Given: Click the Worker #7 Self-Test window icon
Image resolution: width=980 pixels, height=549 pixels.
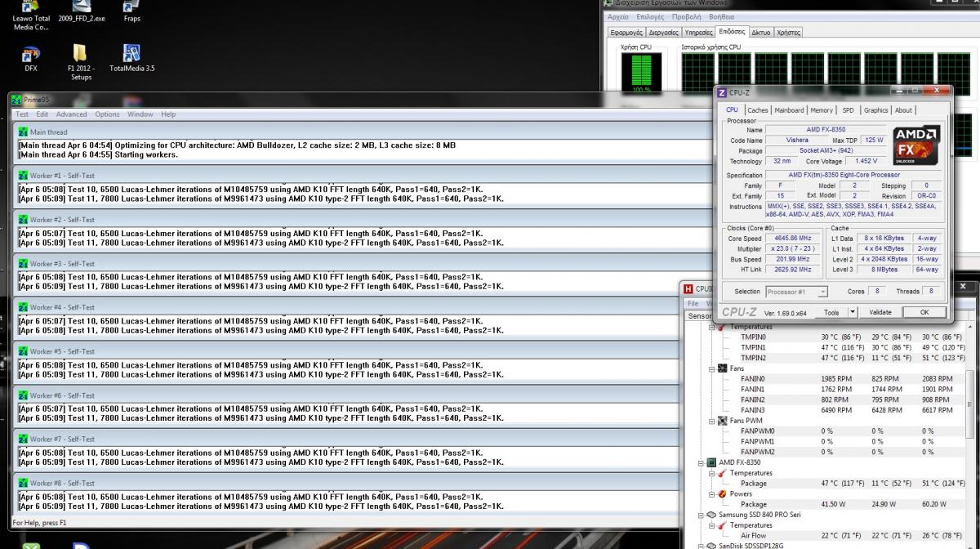Looking at the screenshot, I should coord(23,439).
